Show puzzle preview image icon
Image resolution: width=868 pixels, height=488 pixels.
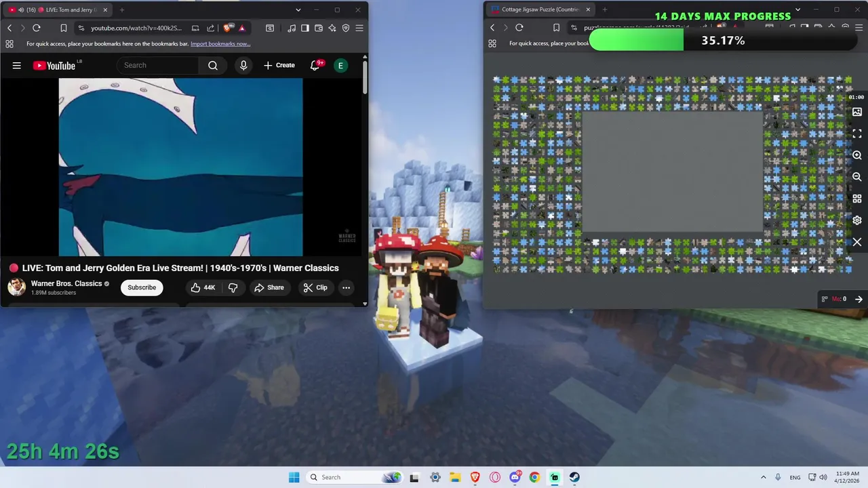click(x=857, y=112)
